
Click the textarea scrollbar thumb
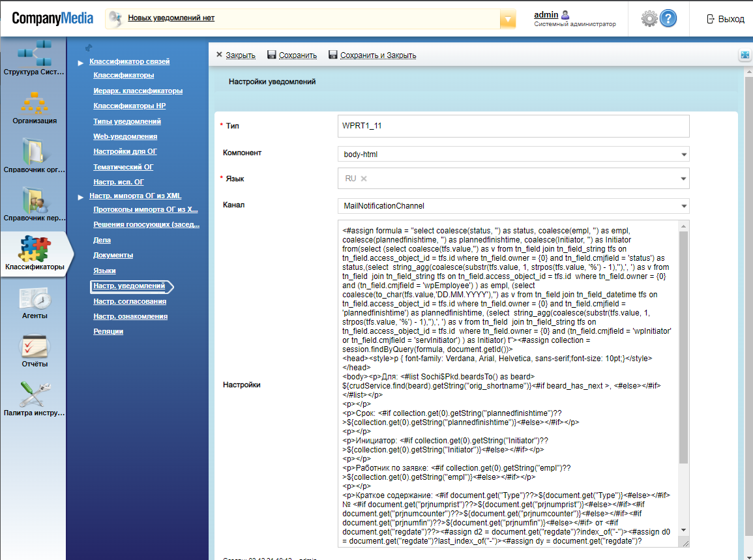[683, 347]
